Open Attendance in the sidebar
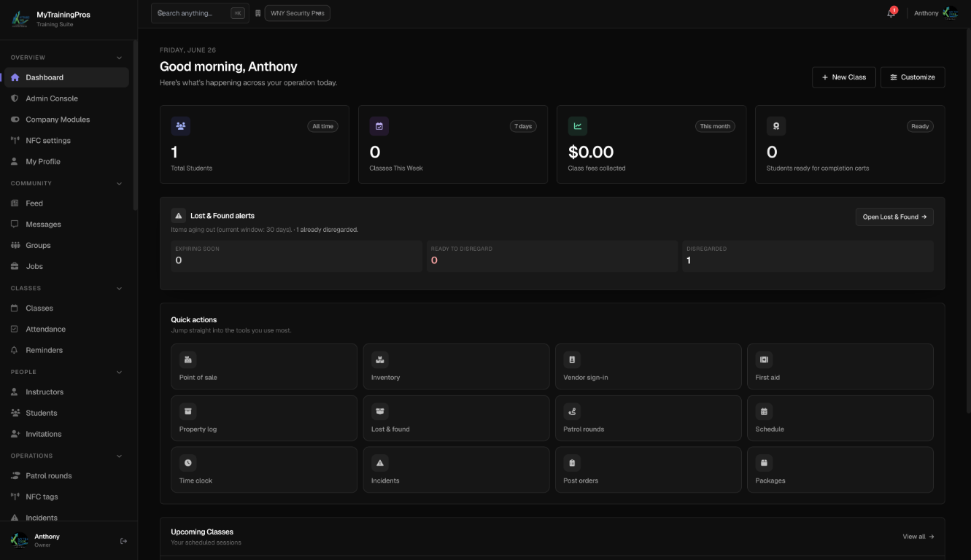This screenshot has width=971, height=560. pos(66,330)
